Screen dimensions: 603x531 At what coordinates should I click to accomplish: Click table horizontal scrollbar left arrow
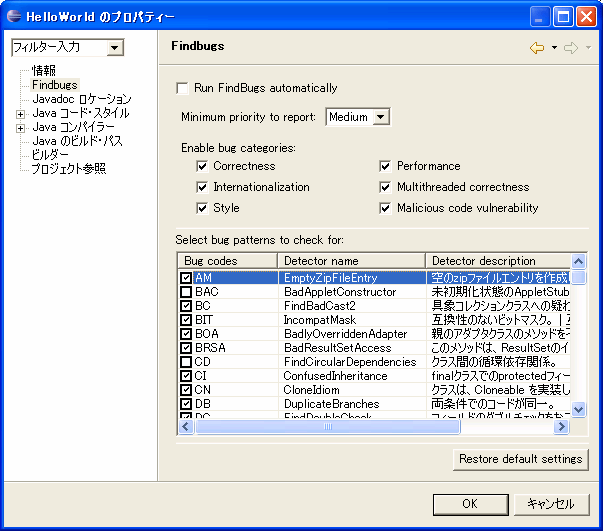[x=186, y=426]
